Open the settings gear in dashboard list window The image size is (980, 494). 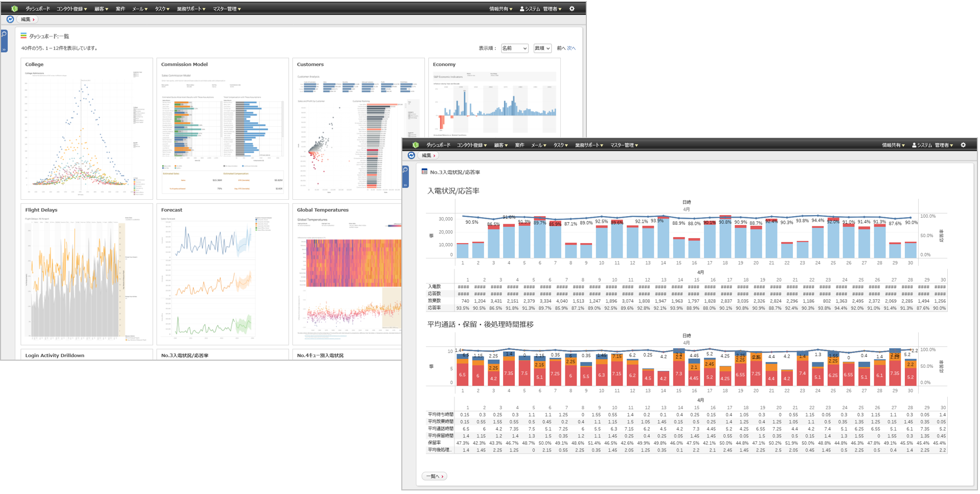[x=572, y=9]
